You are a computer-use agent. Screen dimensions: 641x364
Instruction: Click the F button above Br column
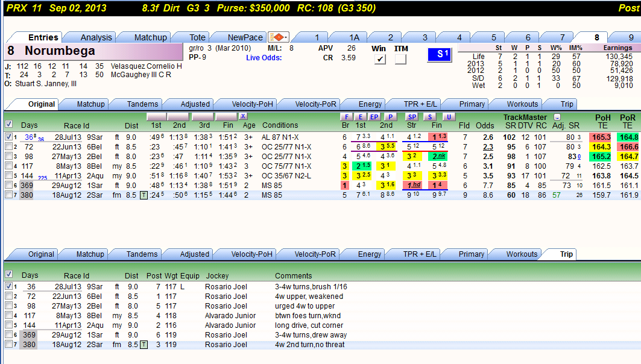347,117
